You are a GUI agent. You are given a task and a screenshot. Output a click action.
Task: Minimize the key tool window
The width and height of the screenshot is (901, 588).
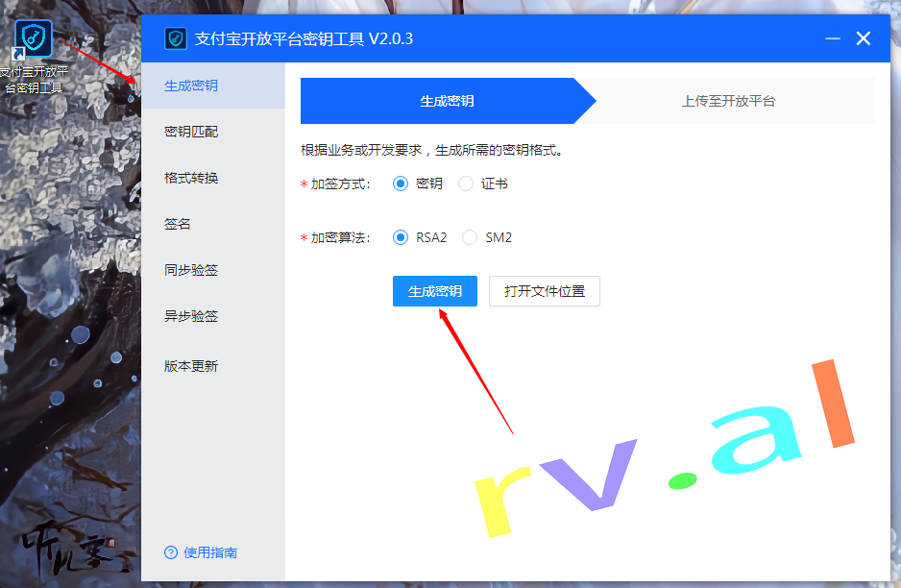click(832, 38)
